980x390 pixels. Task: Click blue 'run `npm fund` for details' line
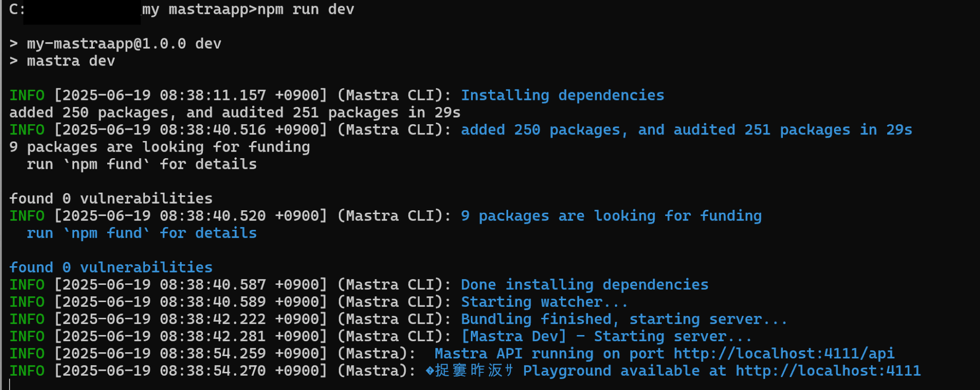[x=142, y=233]
